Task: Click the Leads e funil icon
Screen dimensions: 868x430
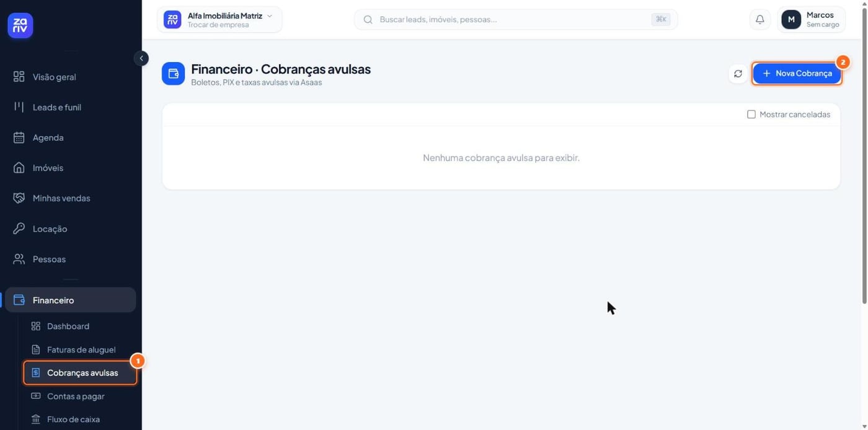Action: tap(19, 107)
